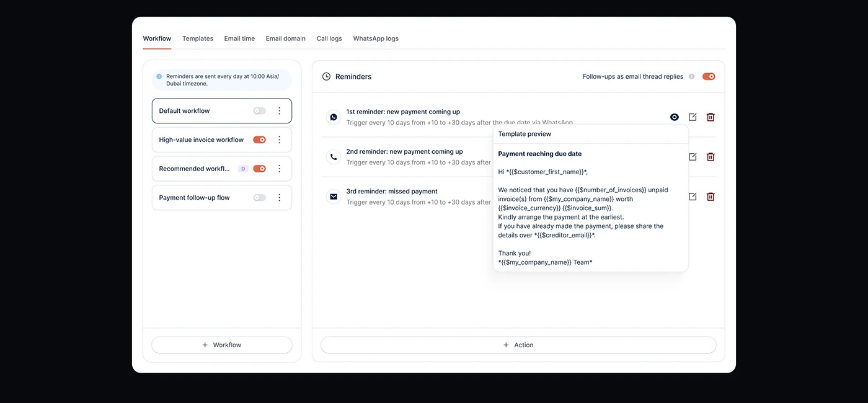Disable High-value invoice workflow toggle
Viewport: 868px width, 403px height.
(x=259, y=140)
